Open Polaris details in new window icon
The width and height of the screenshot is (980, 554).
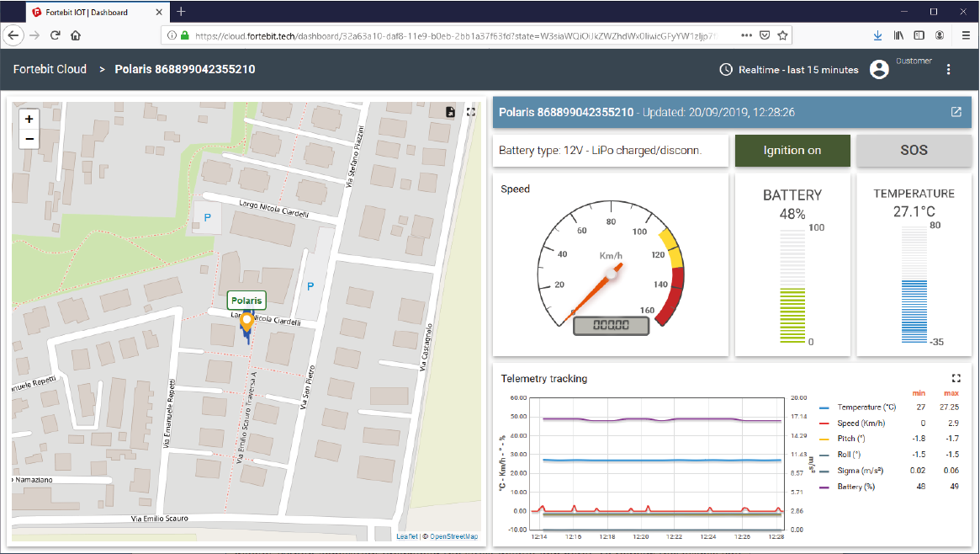click(956, 112)
